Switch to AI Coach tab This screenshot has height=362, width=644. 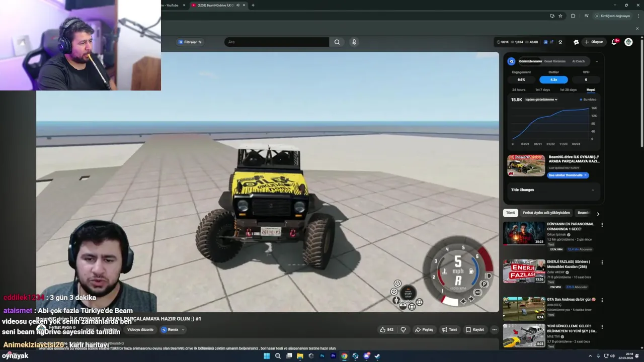579,61
